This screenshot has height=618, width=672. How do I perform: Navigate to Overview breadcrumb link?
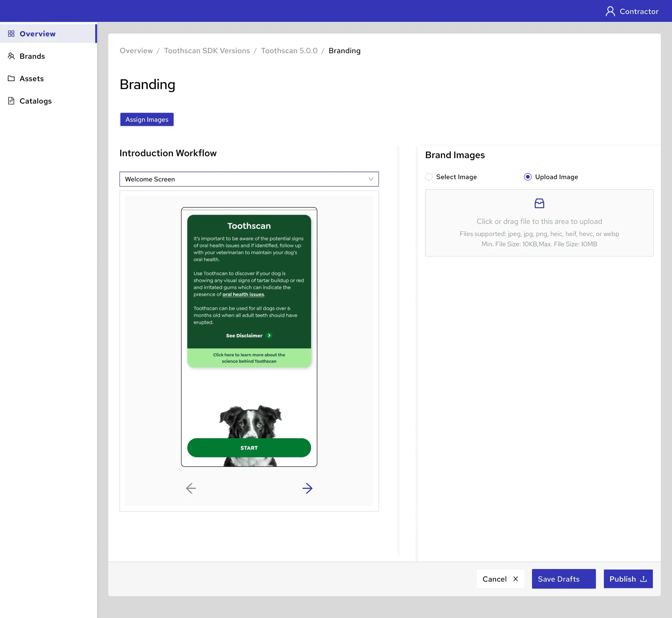coord(136,51)
